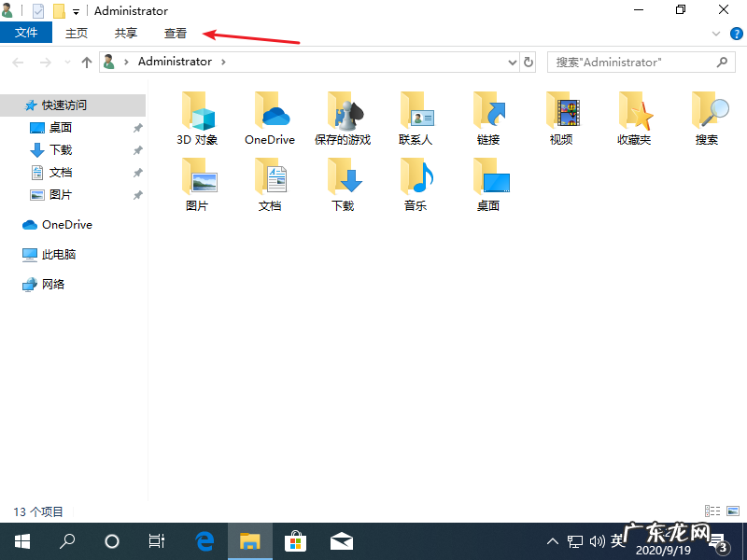Switch to the 查看 ribbon tab
This screenshot has width=747, height=560.
pos(175,32)
